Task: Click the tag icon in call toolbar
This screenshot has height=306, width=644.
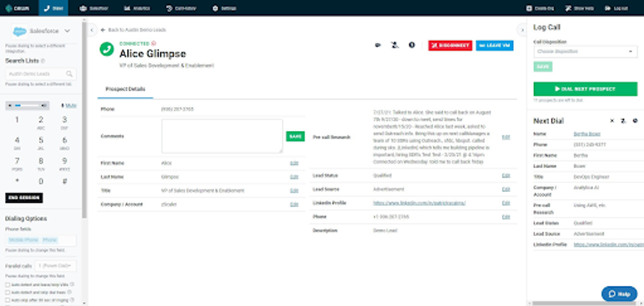Action: [378, 45]
